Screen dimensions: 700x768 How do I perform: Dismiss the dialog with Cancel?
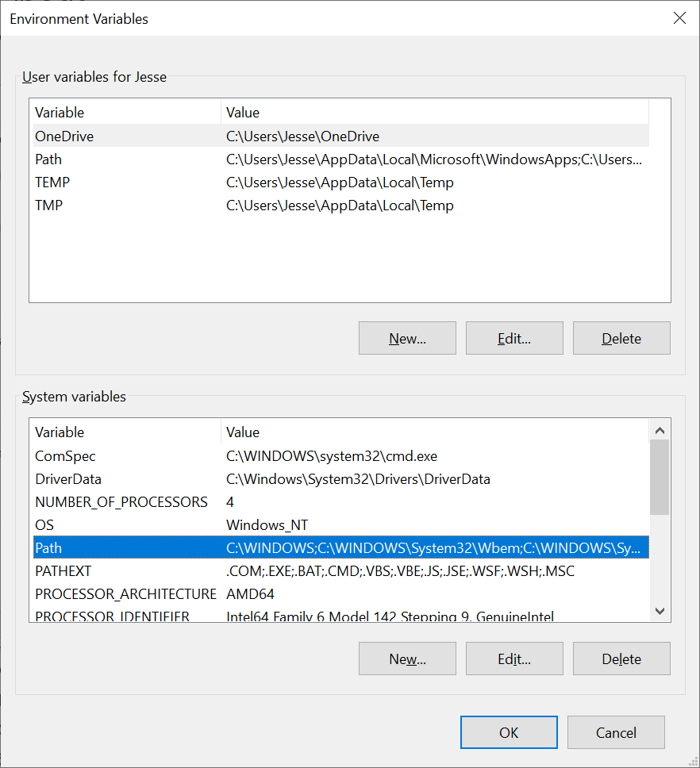[x=616, y=732]
